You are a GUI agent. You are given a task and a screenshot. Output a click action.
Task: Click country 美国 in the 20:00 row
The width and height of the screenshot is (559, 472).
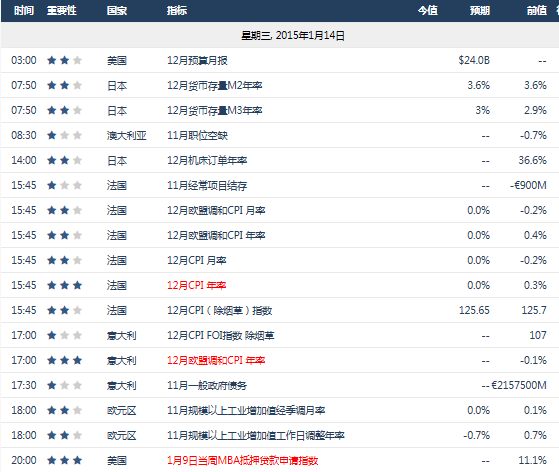[x=117, y=460]
